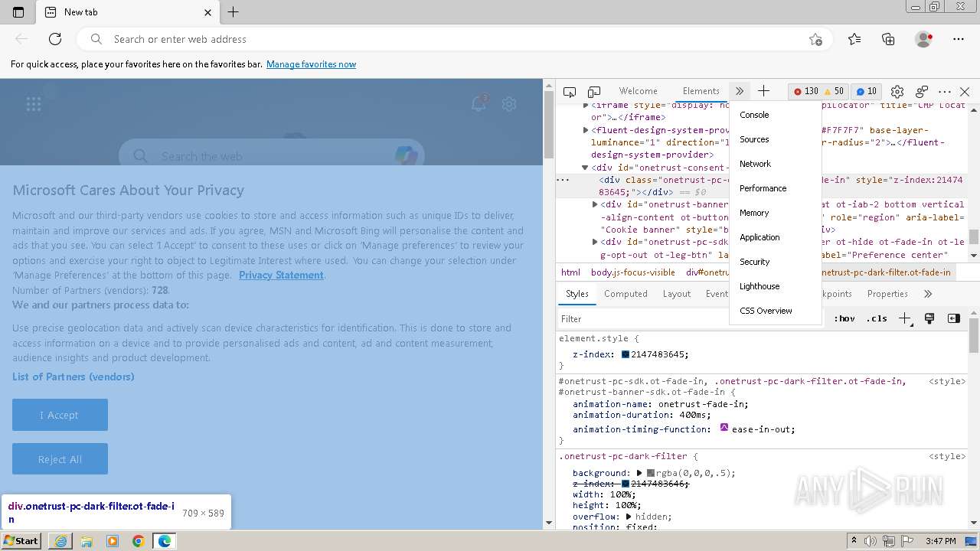Toggle :hov element state panel
Viewport: 980px width, 551px height.
[844, 318]
